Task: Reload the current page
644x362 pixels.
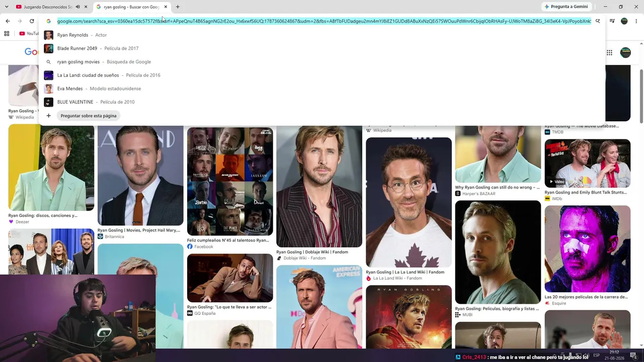Action: [32, 21]
